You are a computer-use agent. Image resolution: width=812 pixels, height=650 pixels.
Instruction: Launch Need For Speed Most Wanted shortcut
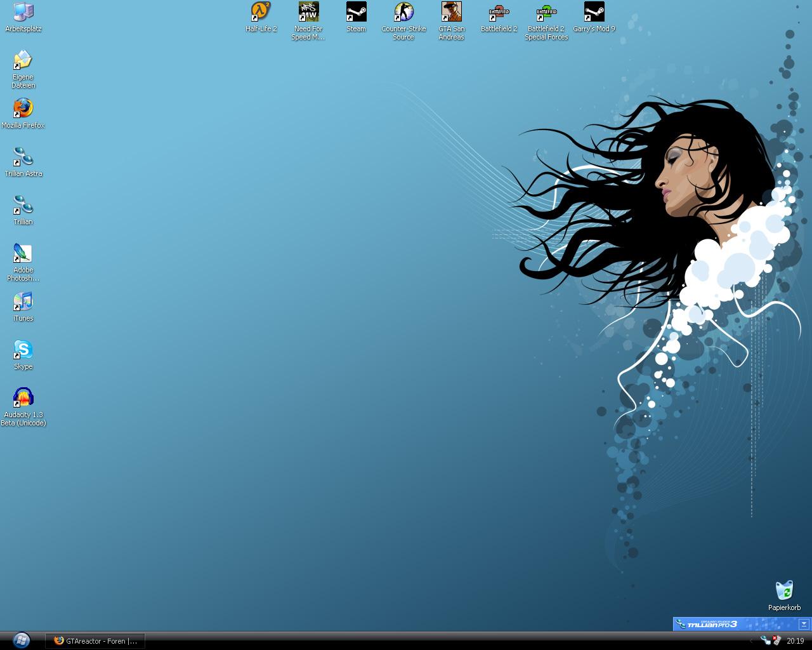[308, 12]
